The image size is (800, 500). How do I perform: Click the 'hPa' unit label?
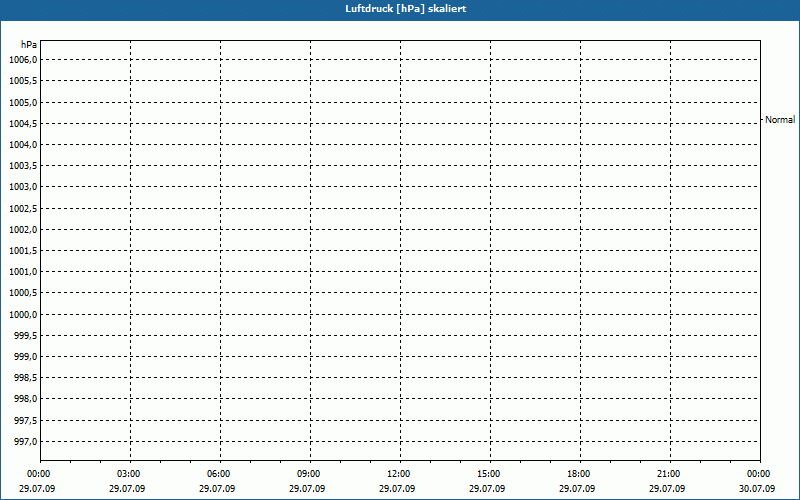pyautogui.click(x=29, y=45)
